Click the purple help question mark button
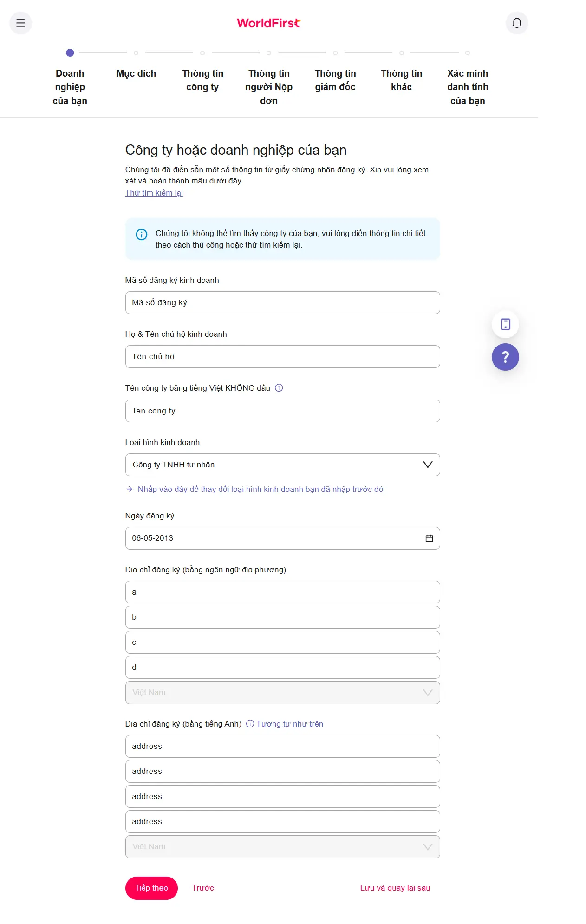The width and height of the screenshot is (586, 924). click(505, 357)
